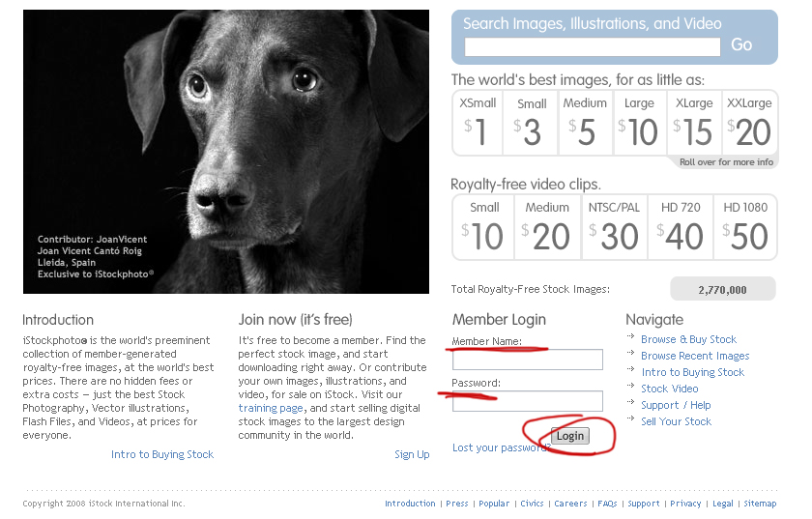Select the Small $10 video clip price
This screenshot has width=812, height=519.
(483, 227)
